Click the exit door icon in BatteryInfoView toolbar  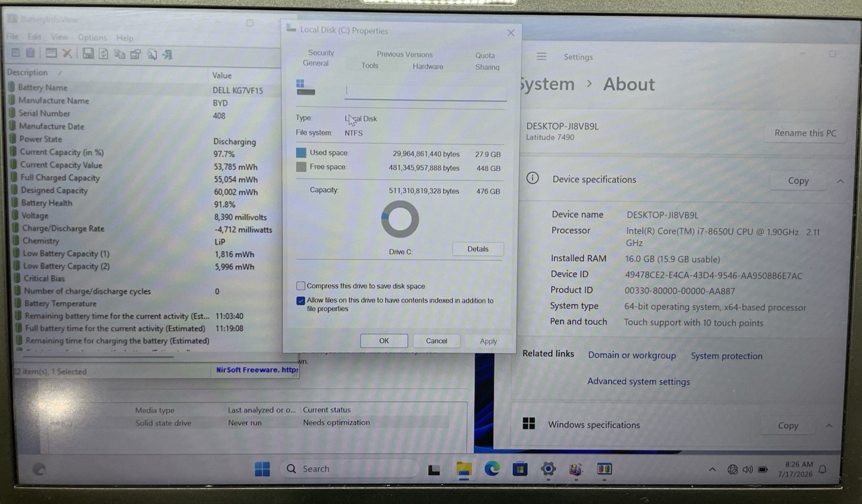coord(168,54)
